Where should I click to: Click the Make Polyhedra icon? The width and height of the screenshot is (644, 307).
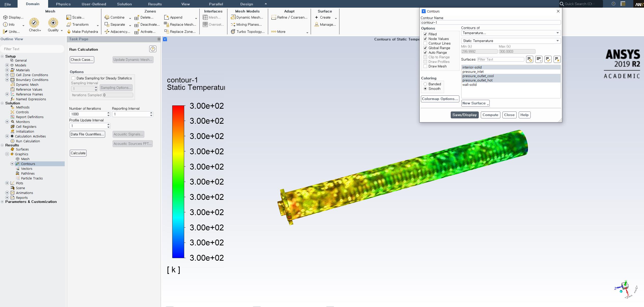pyautogui.click(x=69, y=32)
